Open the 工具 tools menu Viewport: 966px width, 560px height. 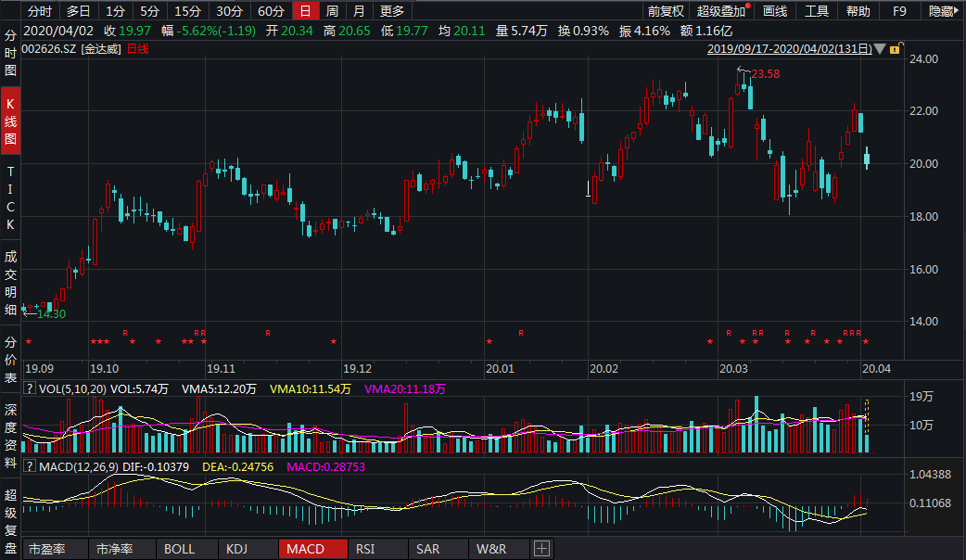pyautogui.click(x=817, y=11)
